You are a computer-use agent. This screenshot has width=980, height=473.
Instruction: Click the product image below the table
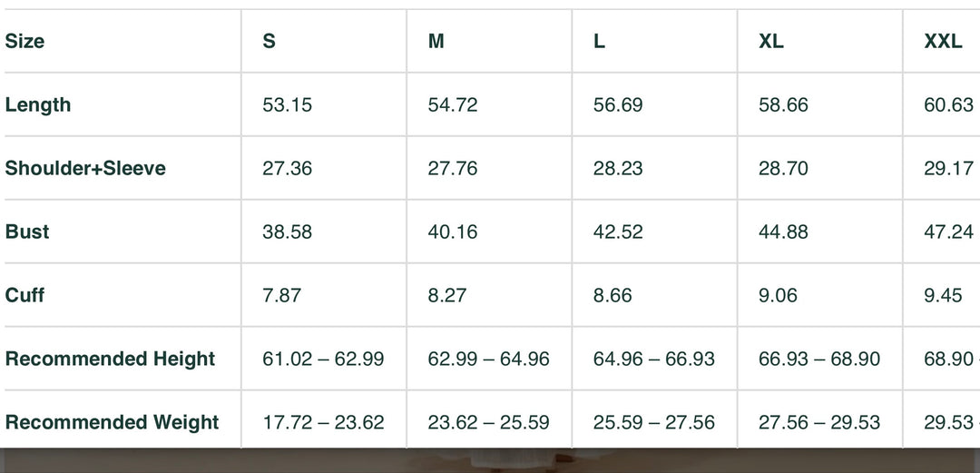490,460
